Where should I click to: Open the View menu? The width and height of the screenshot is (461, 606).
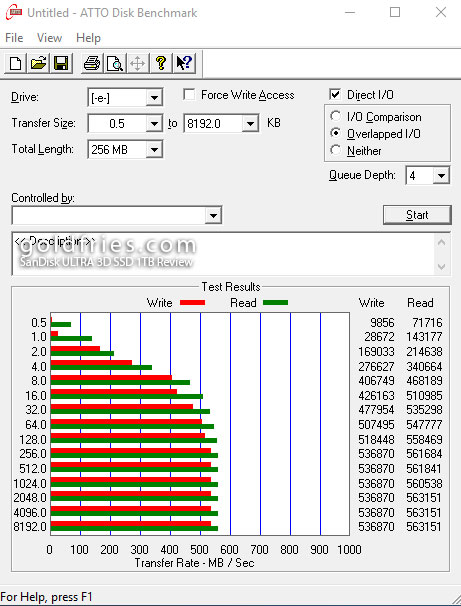(49, 38)
